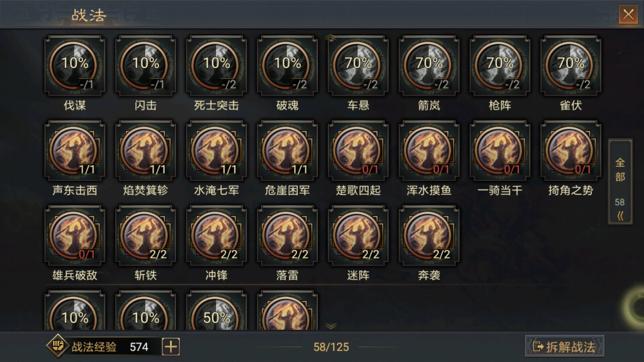Select the 掎角之势 tactic
The height and width of the screenshot is (362, 644).
[571, 151]
